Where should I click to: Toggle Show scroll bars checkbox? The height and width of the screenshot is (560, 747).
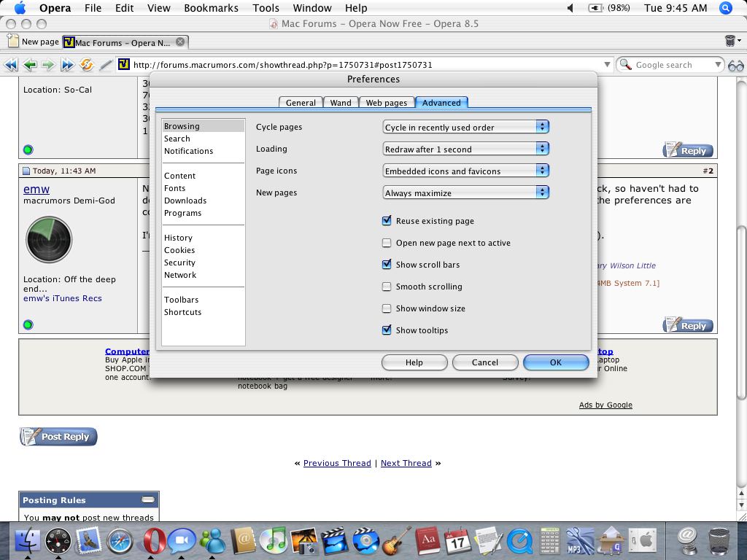pyautogui.click(x=387, y=265)
